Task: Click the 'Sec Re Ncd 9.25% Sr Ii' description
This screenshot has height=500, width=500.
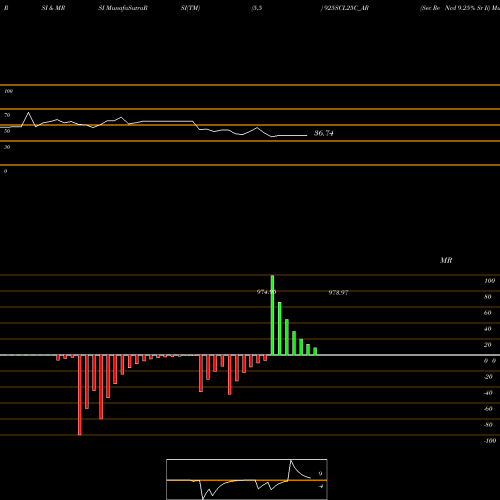Action: [455, 8]
